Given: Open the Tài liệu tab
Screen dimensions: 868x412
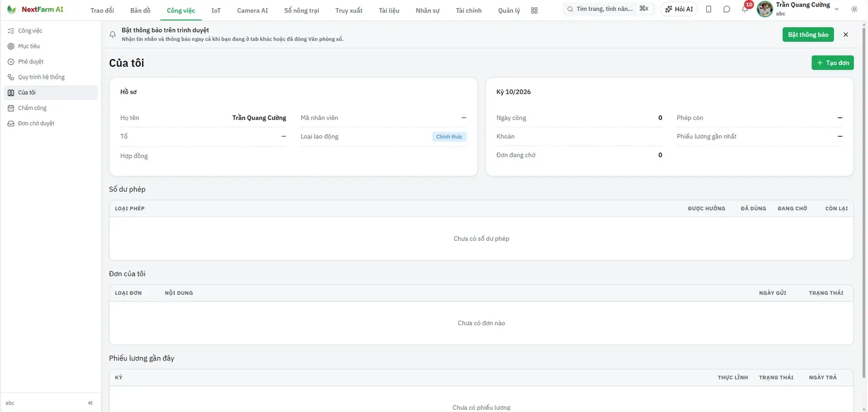Looking at the screenshot, I should 389,10.
